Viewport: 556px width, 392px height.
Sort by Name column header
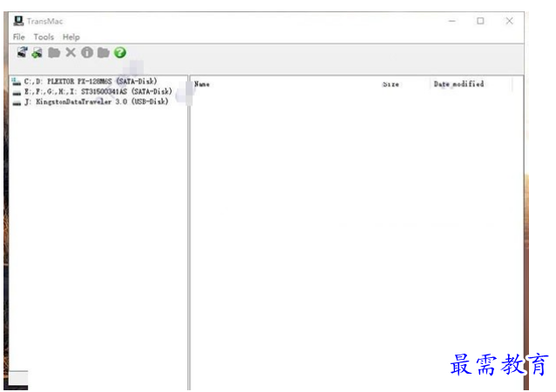tap(202, 84)
